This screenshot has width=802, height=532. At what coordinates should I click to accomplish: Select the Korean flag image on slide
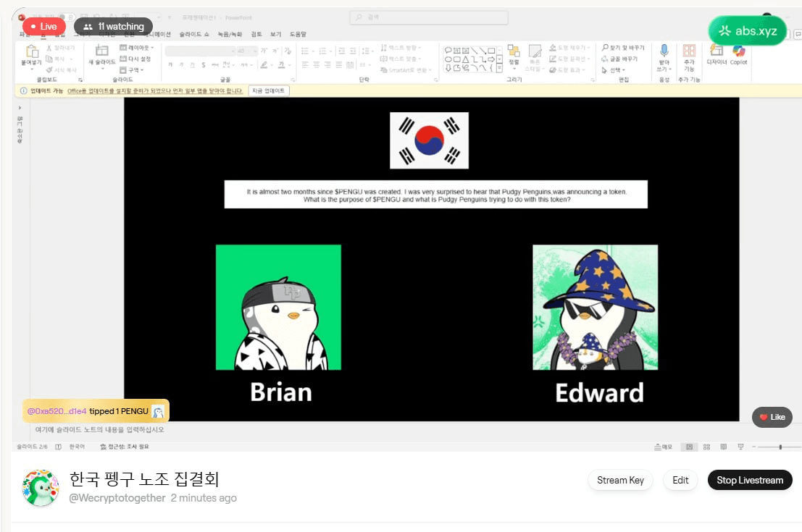(429, 140)
